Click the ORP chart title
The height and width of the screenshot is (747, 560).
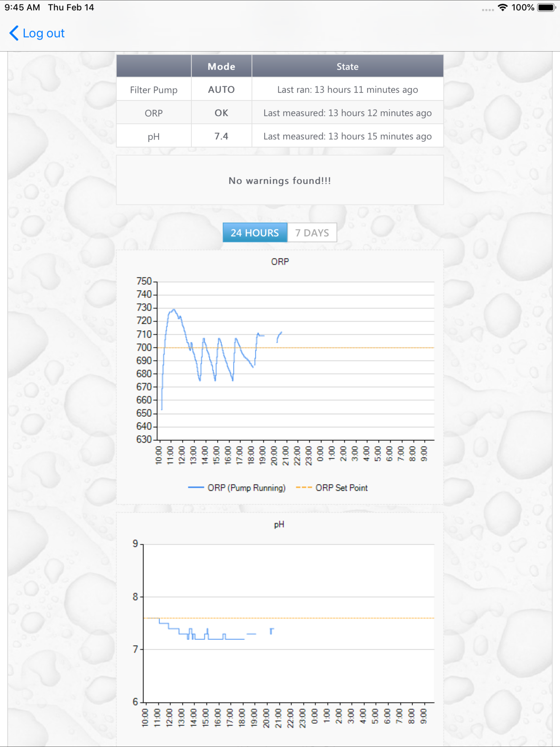(x=280, y=262)
